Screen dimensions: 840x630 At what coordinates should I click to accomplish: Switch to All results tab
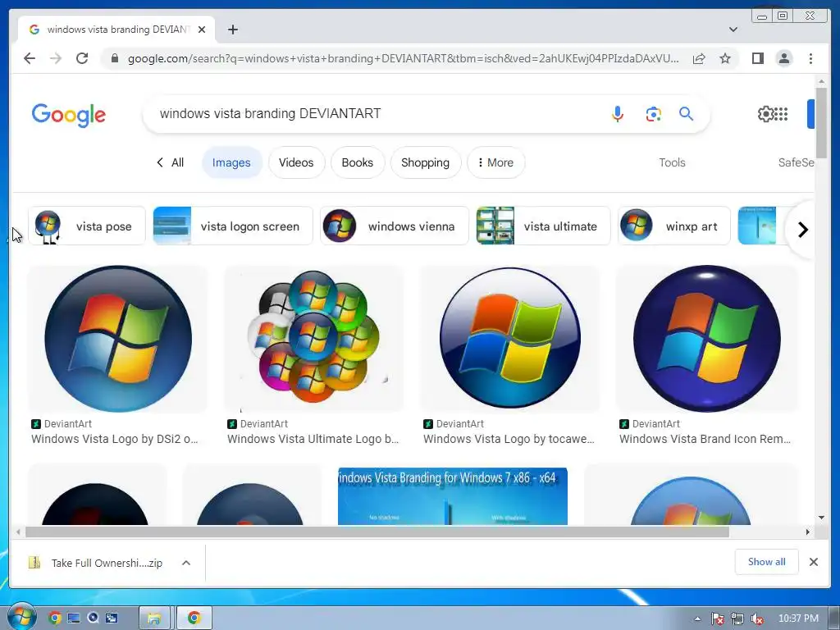170,162
